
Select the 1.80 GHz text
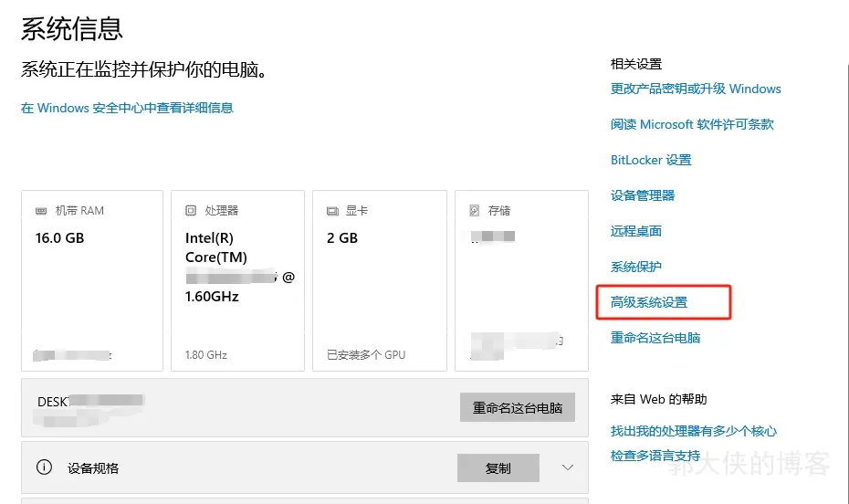[205, 355]
